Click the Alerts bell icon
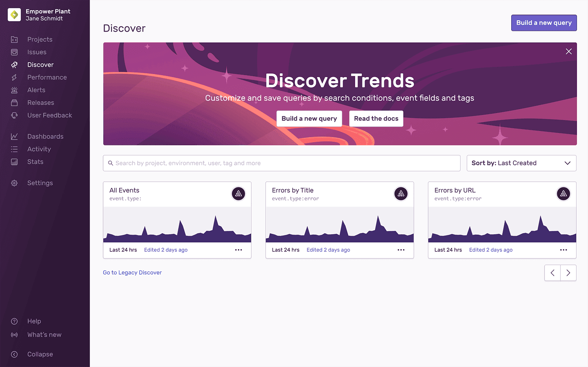 tap(14, 90)
